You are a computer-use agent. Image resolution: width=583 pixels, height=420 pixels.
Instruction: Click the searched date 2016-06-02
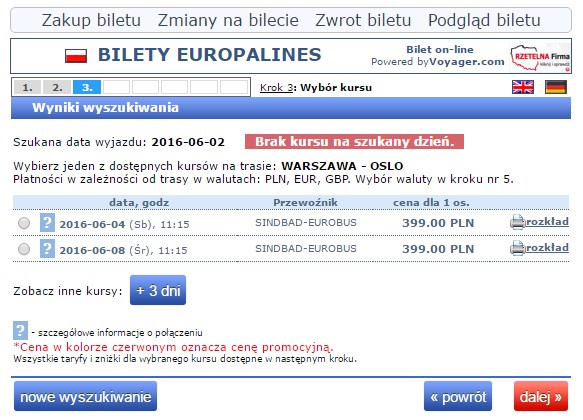[x=188, y=142]
